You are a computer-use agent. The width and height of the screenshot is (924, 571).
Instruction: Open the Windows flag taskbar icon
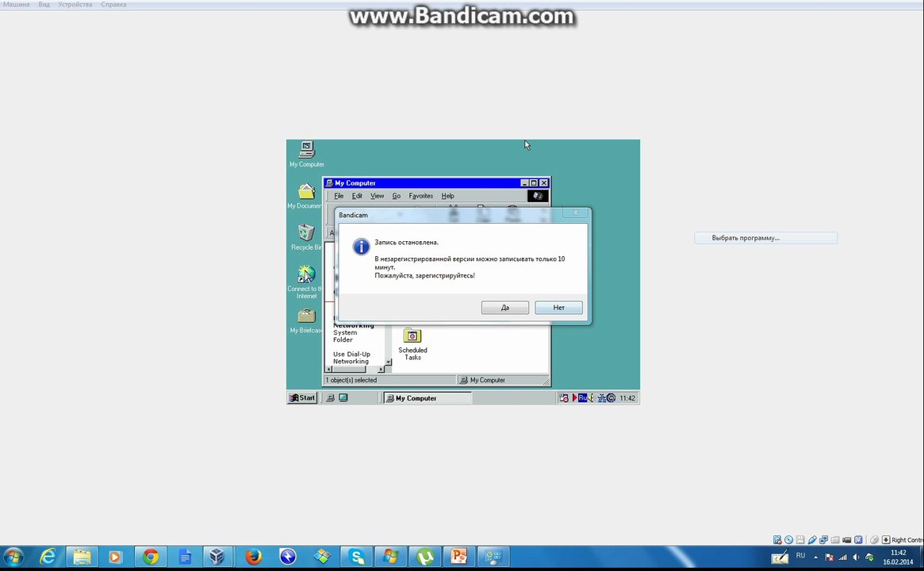point(391,556)
